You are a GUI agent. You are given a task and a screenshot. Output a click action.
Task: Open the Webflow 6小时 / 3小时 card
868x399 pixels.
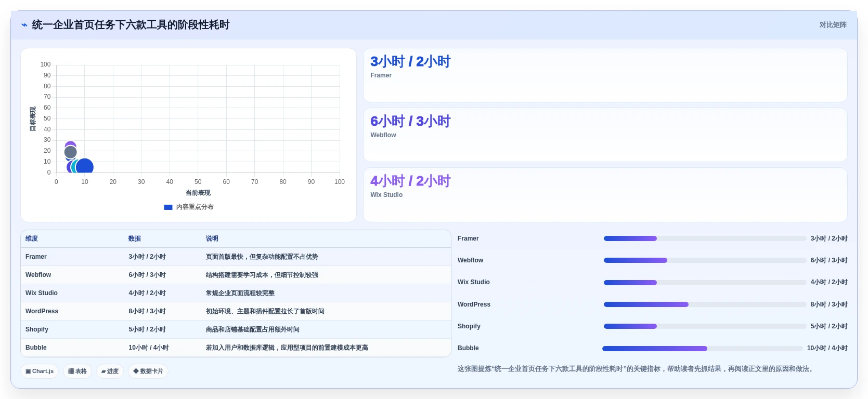pos(605,135)
